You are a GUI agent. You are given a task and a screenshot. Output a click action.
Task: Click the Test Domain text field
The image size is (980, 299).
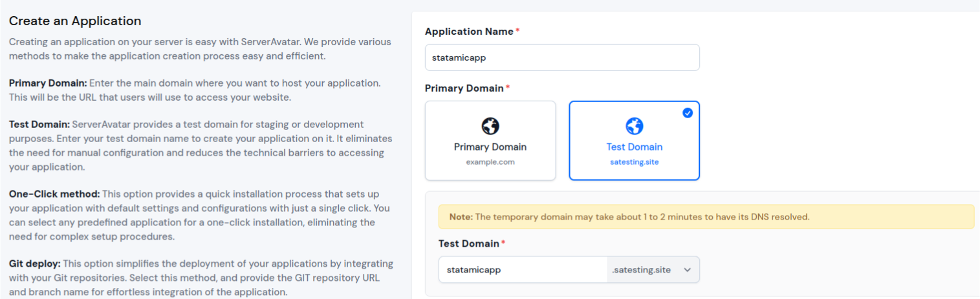click(523, 270)
